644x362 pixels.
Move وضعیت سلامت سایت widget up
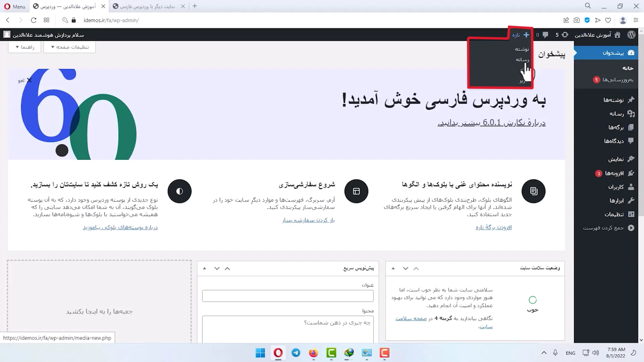[x=416, y=268]
